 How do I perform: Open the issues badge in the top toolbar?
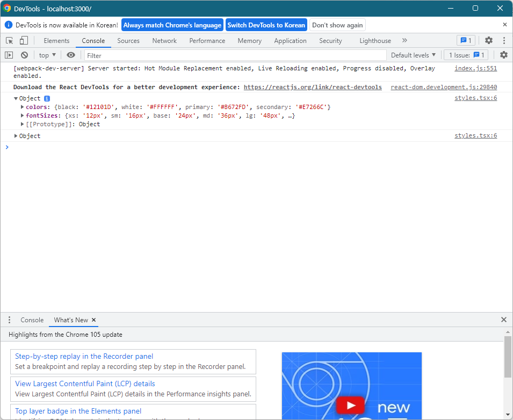[466, 41]
